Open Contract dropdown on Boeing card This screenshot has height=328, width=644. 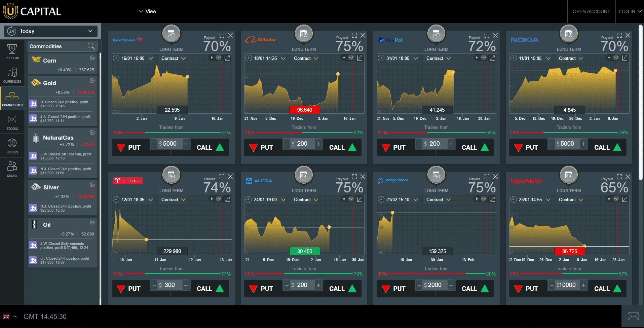tap(439, 199)
